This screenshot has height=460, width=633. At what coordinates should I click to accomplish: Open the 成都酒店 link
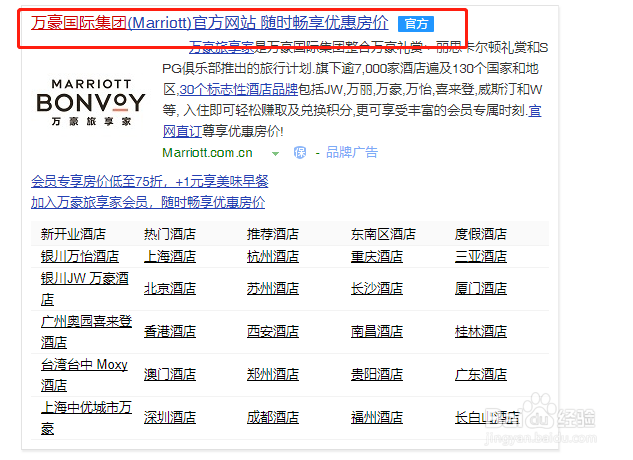pos(273,418)
